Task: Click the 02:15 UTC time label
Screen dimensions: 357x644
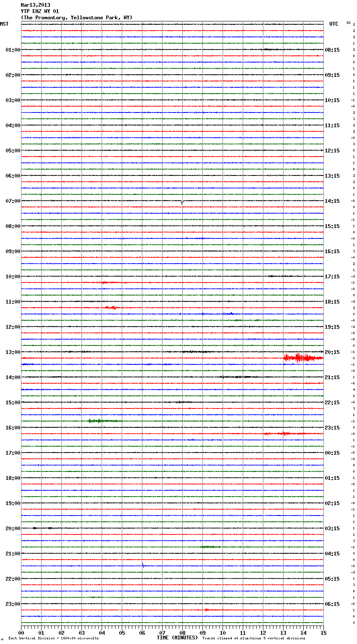Action: pyautogui.click(x=332, y=503)
